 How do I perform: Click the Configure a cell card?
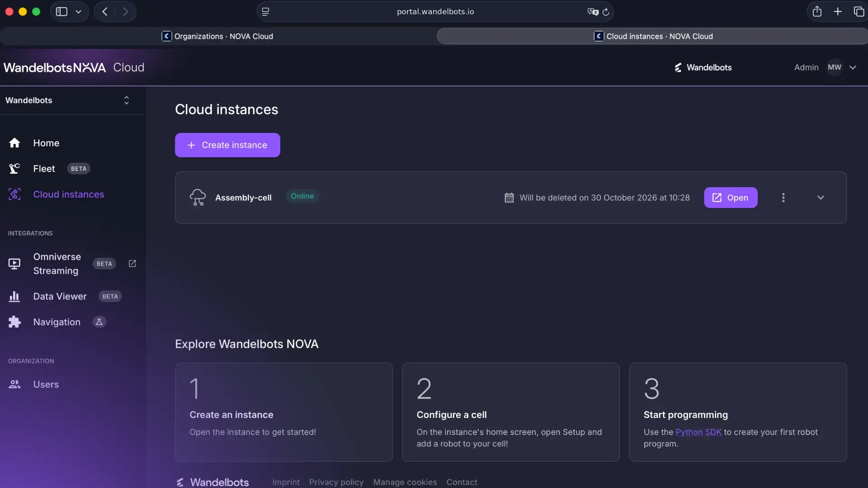[x=510, y=412]
